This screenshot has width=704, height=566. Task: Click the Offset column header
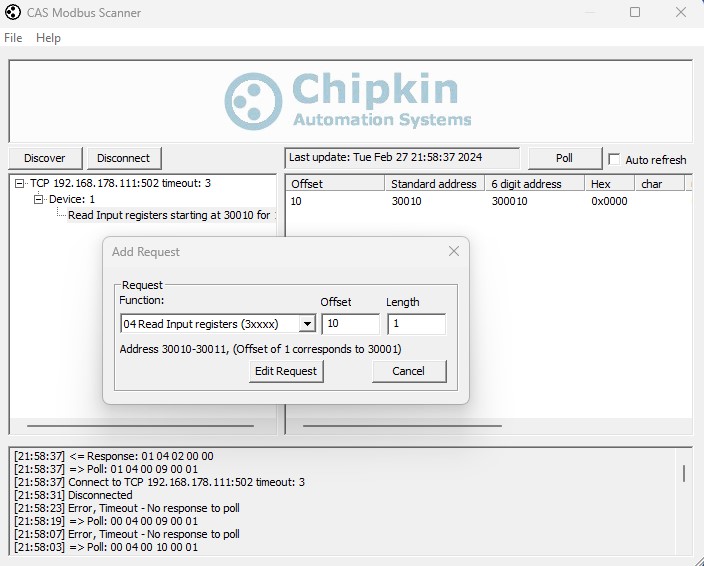pyautogui.click(x=335, y=184)
